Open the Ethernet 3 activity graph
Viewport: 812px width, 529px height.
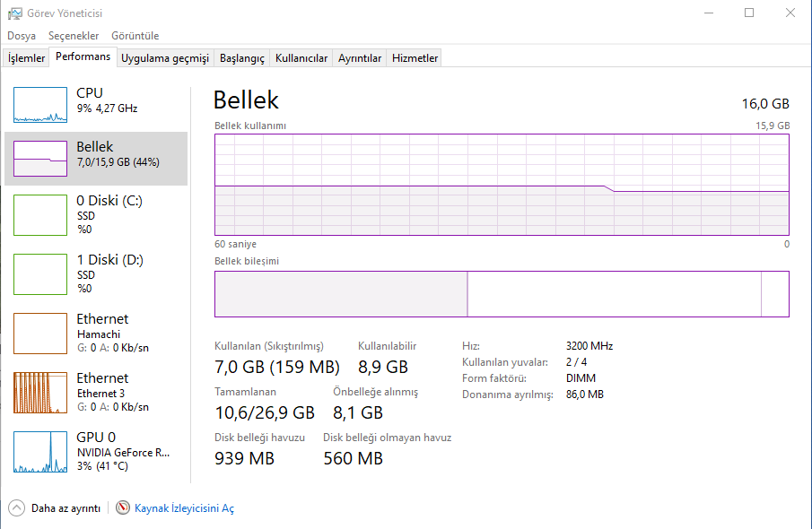point(40,393)
